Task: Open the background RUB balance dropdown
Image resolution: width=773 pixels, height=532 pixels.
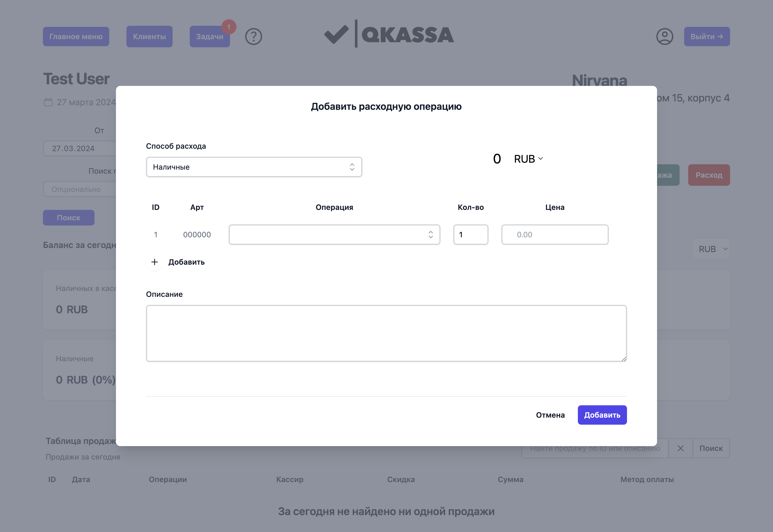Action: click(712, 249)
